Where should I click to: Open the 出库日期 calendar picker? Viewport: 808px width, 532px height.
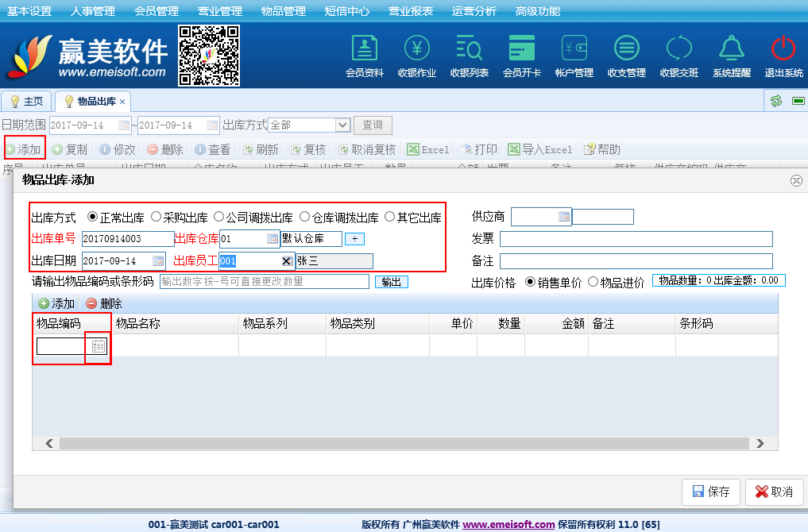[x=157, y=261]
